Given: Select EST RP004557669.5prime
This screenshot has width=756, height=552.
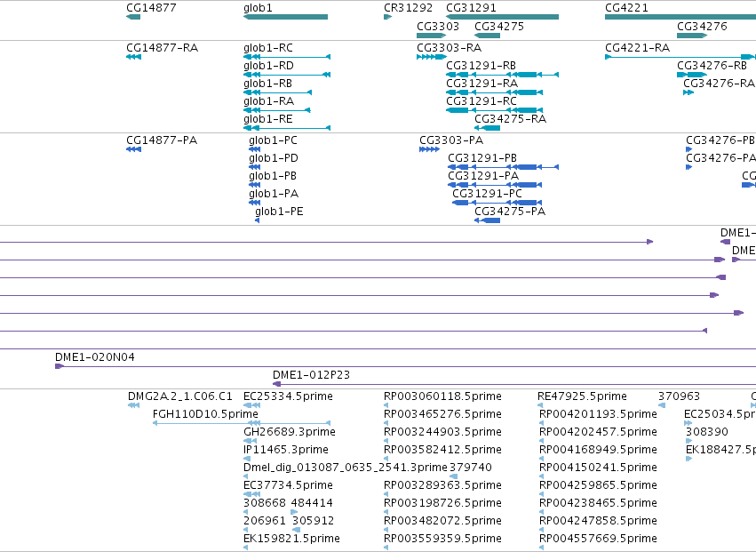Looking at the screenshot, I should [598, 539].
